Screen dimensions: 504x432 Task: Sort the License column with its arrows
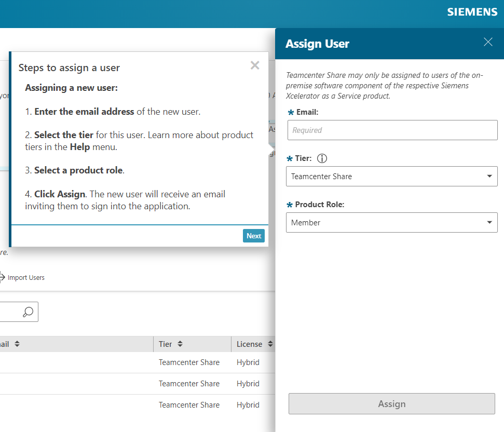click(x=269, y=344)
